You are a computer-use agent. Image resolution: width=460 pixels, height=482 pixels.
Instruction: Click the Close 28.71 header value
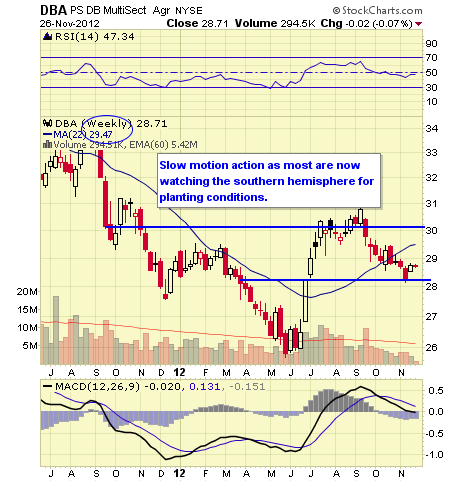(197, 23)
